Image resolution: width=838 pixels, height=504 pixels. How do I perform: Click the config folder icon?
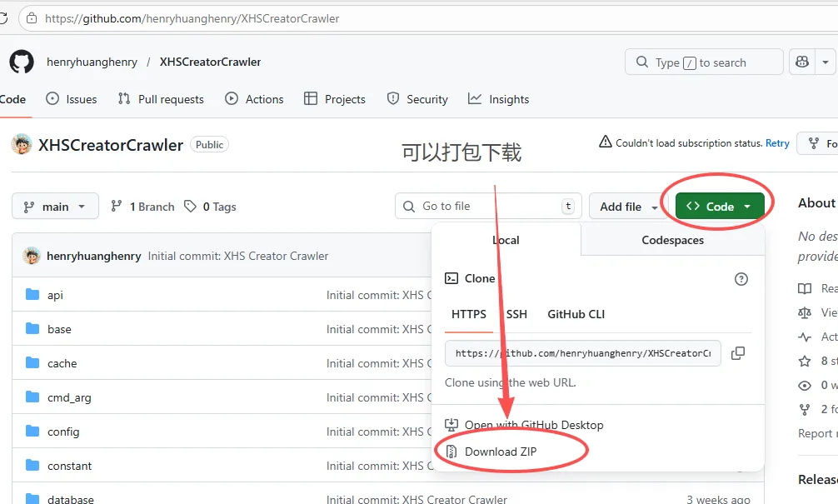click(32, 431)
